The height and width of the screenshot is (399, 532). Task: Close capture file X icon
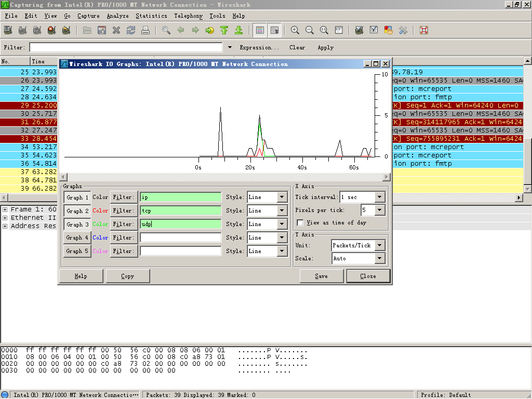[116, 30]
